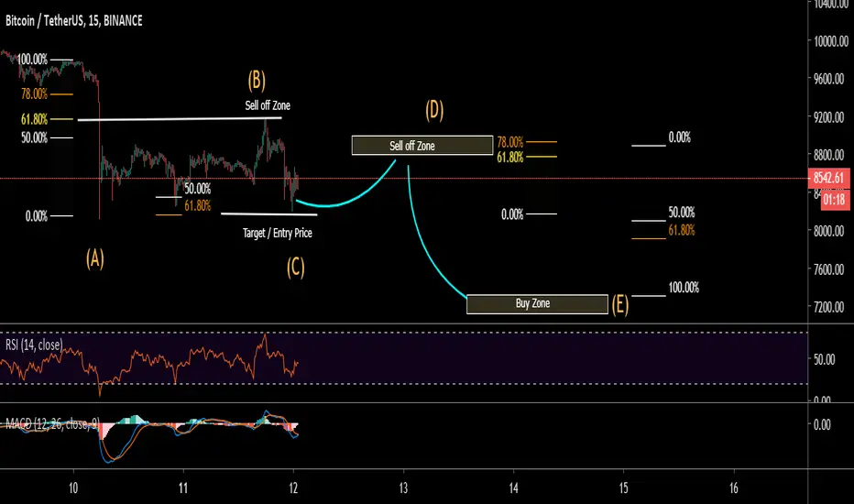Click date 11 on the time axis

tap(183, 488)
